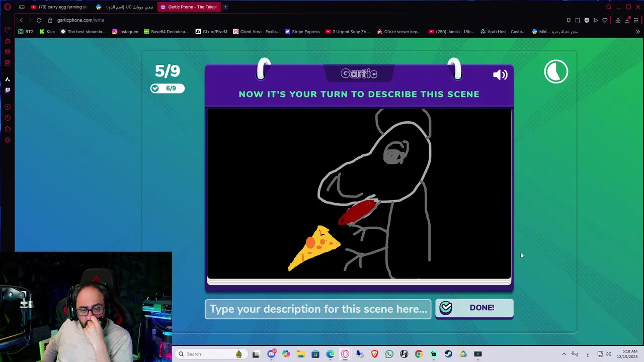644x362 pixels.
Task: Open WhatsApp from the taskbar
Action: tap(389, 354)
